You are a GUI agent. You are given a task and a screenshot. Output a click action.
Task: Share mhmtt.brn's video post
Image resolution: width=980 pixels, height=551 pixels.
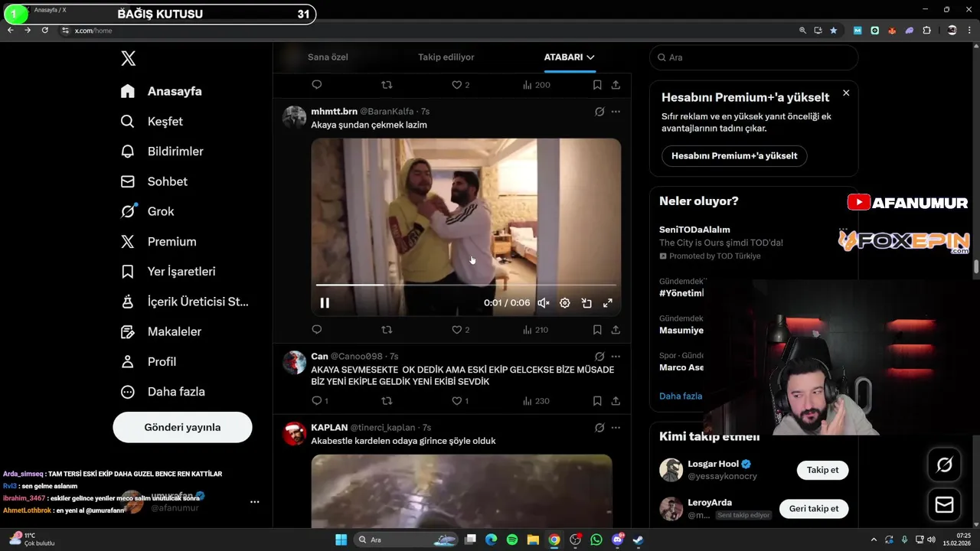tap(616, 330)
